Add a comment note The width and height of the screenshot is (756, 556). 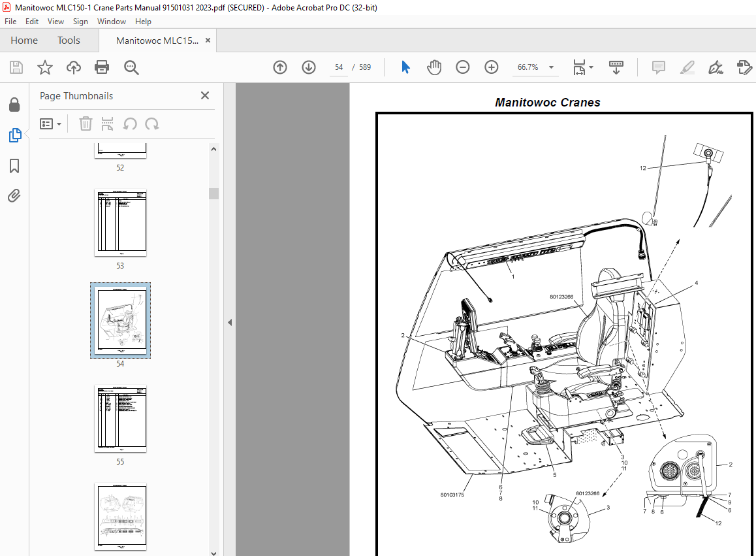click(658, 67)
